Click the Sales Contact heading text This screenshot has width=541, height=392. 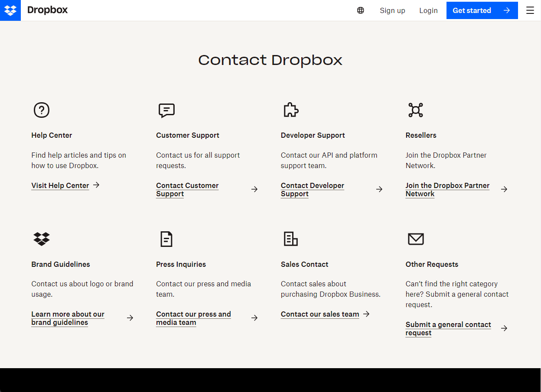pos(305,264)
